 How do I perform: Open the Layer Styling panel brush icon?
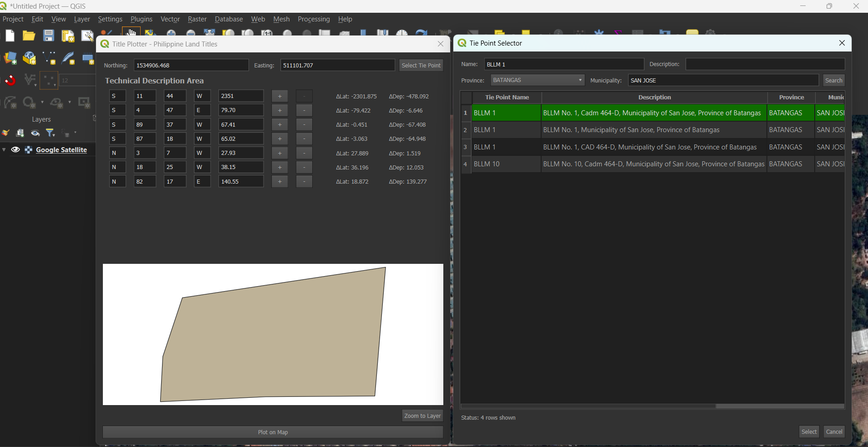(x=5, y=133)
